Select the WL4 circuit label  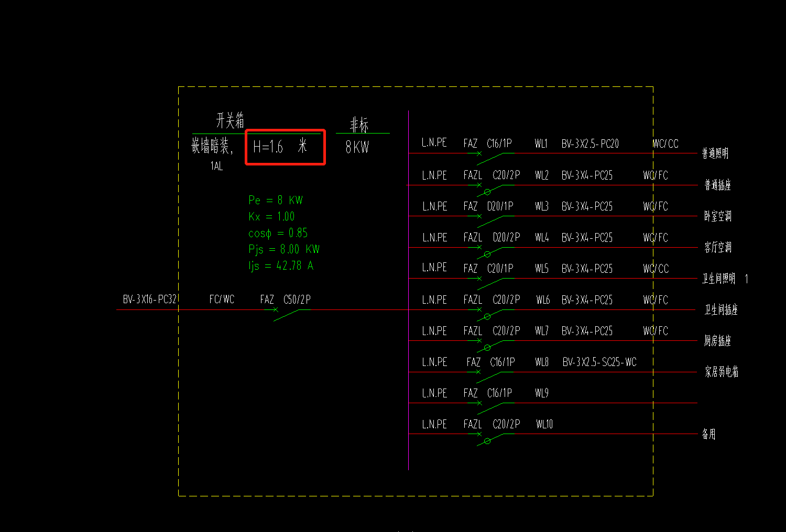542,238
